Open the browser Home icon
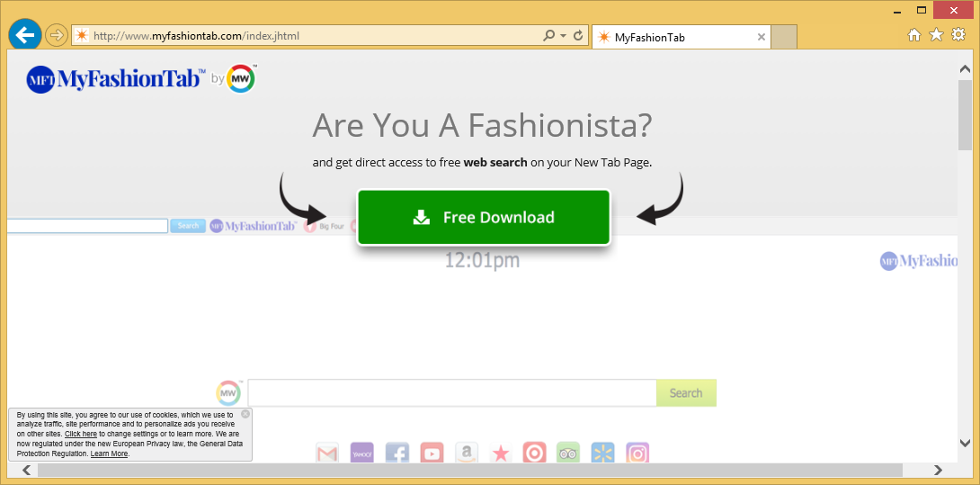 tap(914, 35)
